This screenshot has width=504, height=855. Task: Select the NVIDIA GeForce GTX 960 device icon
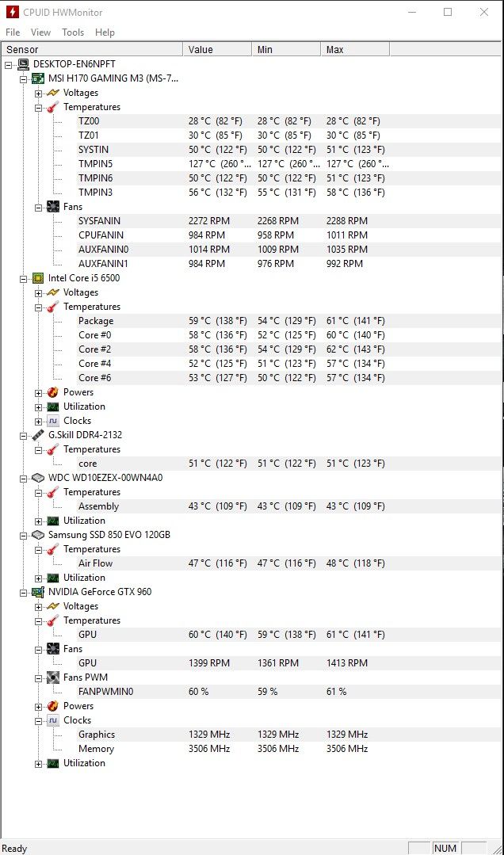click(x=38, y=591)
